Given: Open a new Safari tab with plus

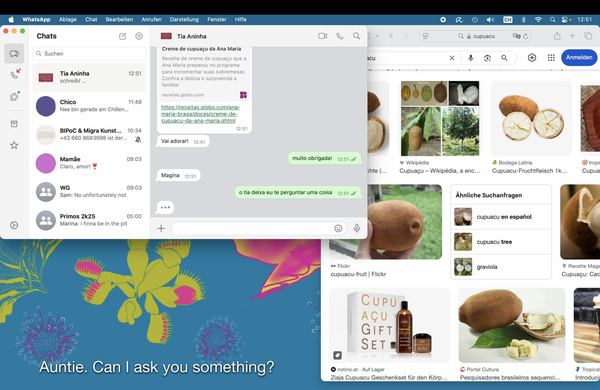Looking at the screenshot, I should click(572, 36).
